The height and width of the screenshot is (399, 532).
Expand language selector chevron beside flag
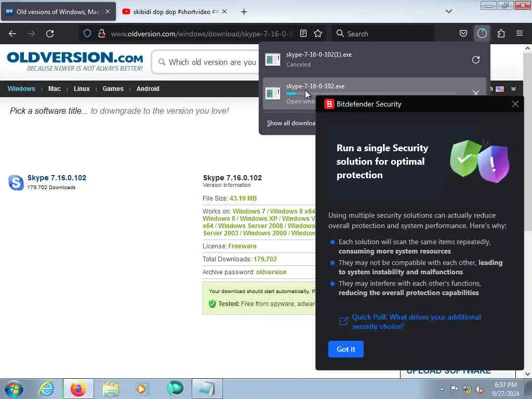(x=514, y=89)
